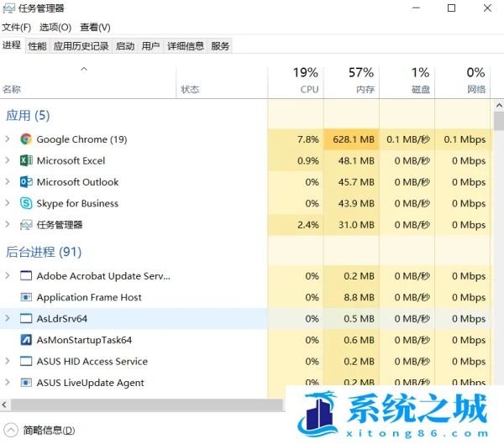Screen dimensions: 504x444
Task: Select the 应用 (5) group heading
Action: [28, 115]
